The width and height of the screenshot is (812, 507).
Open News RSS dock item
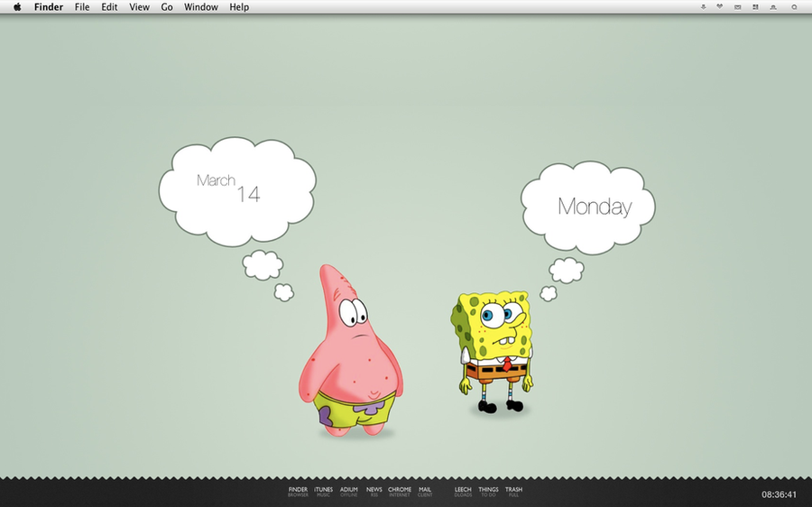tap(374, 492)
